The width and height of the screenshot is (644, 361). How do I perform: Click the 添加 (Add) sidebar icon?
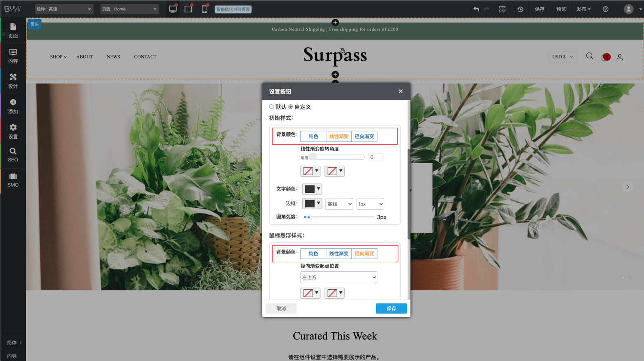13,106
